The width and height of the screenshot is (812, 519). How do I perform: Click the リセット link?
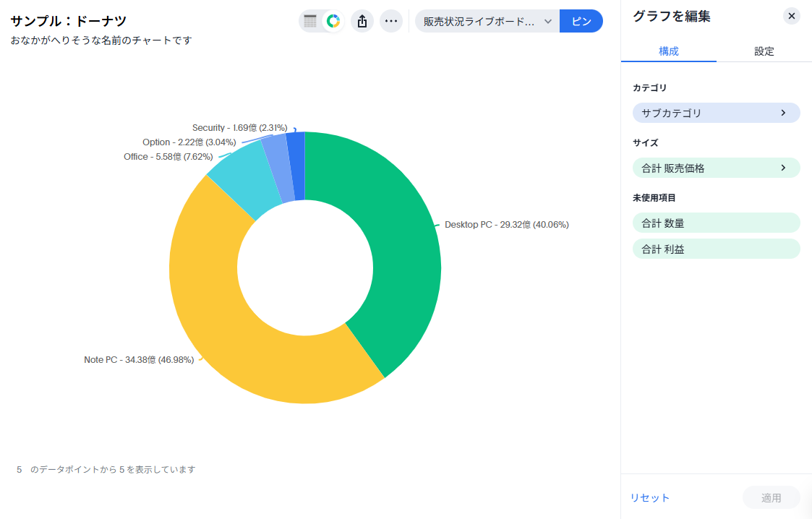[x=649, y=497]
